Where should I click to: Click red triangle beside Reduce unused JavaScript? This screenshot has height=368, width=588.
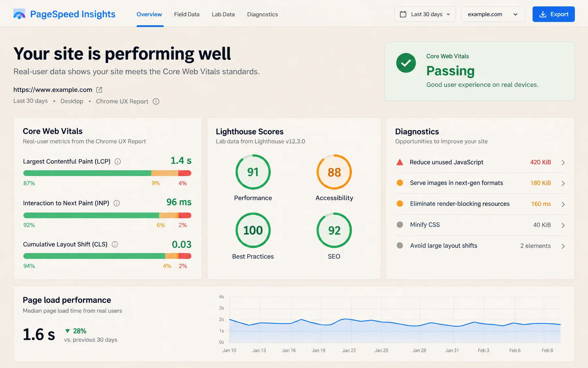400,162
